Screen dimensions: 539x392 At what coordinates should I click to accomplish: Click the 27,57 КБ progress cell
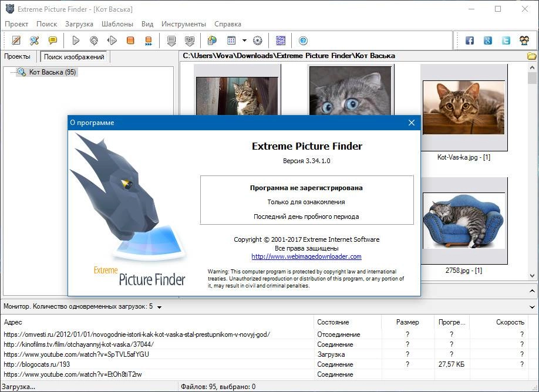(x=452, y=364)
